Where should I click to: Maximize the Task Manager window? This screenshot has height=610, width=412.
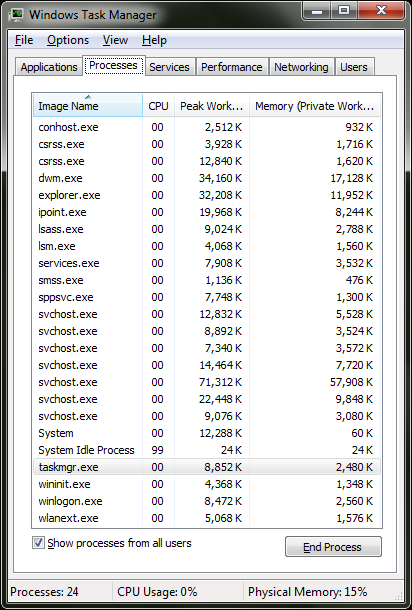(x=344, y=11)
